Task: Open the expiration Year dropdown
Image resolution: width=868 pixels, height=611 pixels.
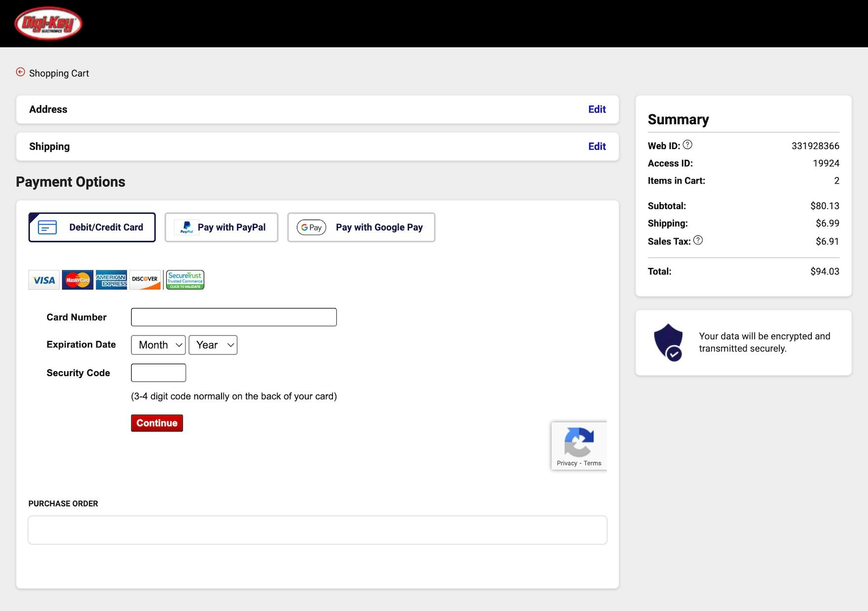Action: [213, 345]
